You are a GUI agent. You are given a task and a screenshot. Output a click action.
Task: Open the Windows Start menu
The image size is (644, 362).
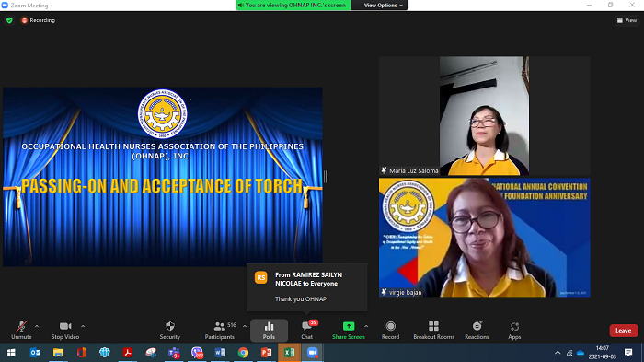pyautogui.click(x=11, y=353)
